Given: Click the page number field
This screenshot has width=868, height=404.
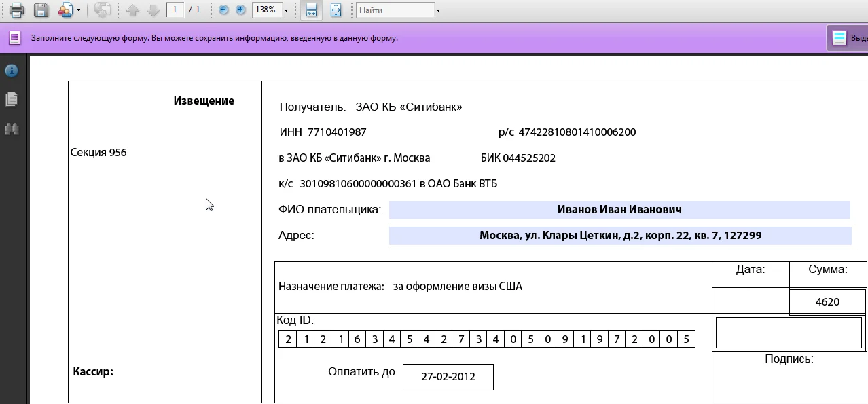Looking at the screenshot, I should click(175, 10).
